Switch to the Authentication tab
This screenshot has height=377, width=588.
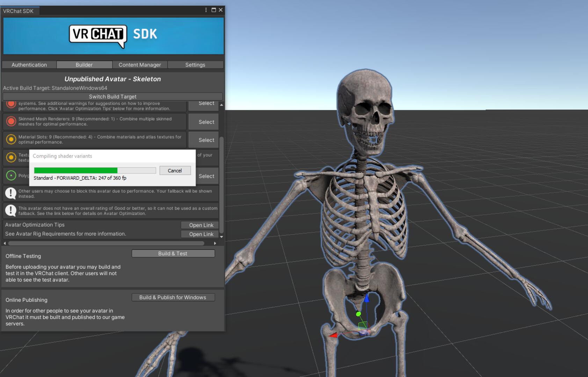point(29,65)
